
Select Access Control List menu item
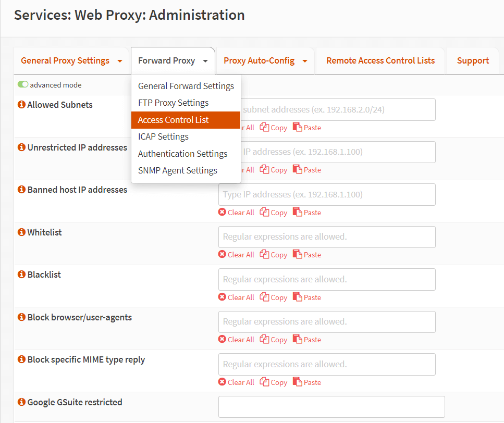pos(173,120)
